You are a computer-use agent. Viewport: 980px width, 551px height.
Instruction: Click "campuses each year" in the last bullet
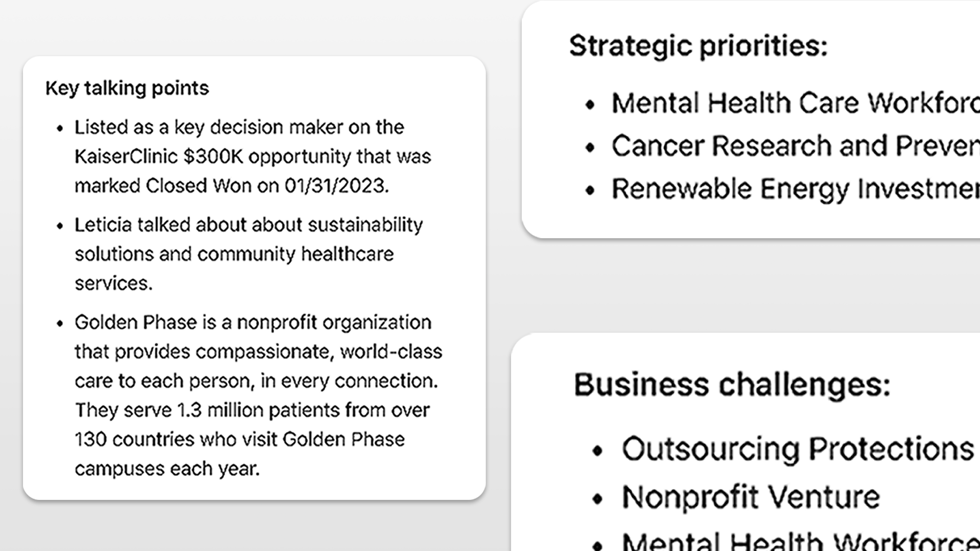(x=167, y=469)
